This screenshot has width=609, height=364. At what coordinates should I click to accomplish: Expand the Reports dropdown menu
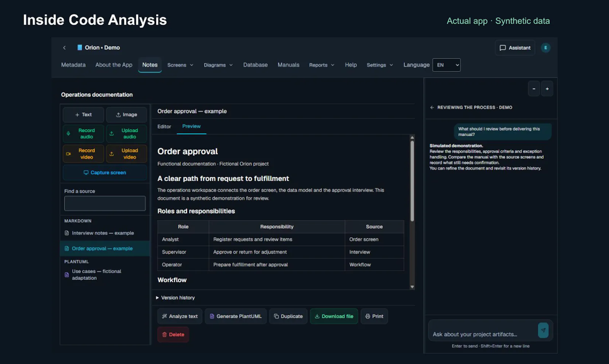(x=322, y=65)
